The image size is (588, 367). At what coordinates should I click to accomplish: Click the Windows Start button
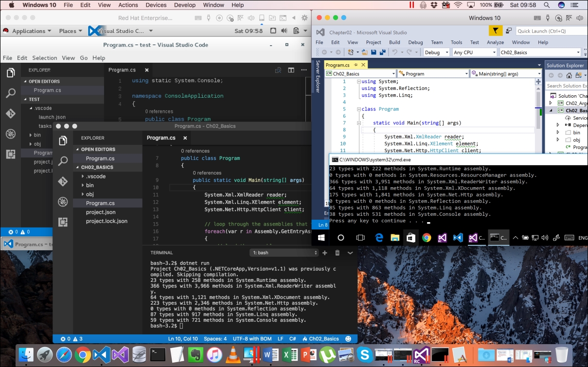pyautogui.click(x=321, y=238)
